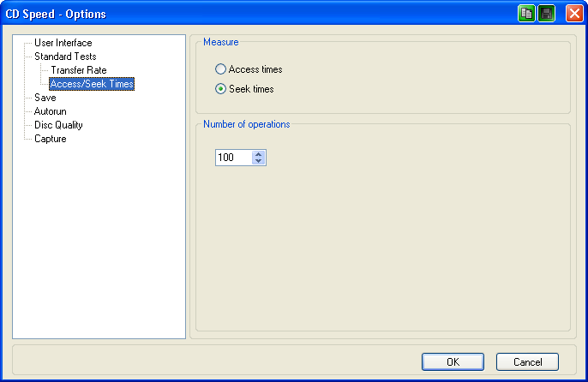The width and height of the screenshot is (588, 382).
Task: Select the Seek times radio button
Action: point(221,89)
